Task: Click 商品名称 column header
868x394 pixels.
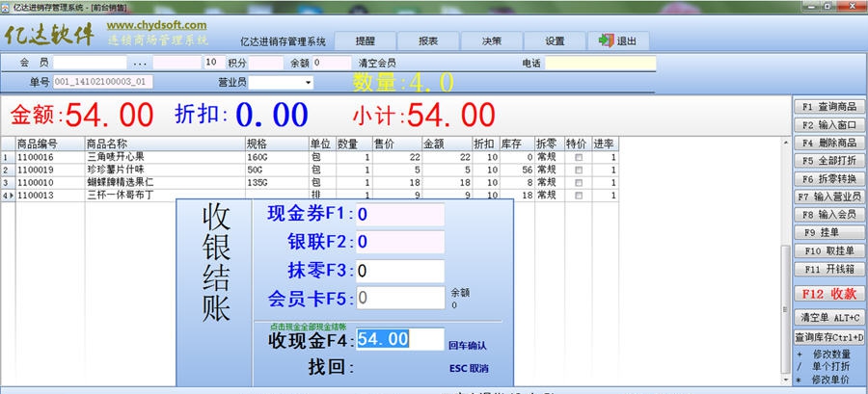Action: click(165, 144)
